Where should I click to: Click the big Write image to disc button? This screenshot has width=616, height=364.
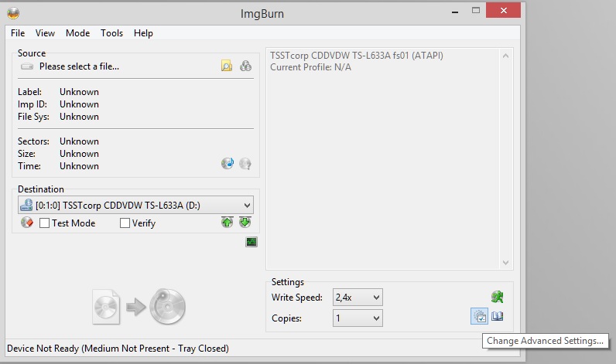(139, 307)
